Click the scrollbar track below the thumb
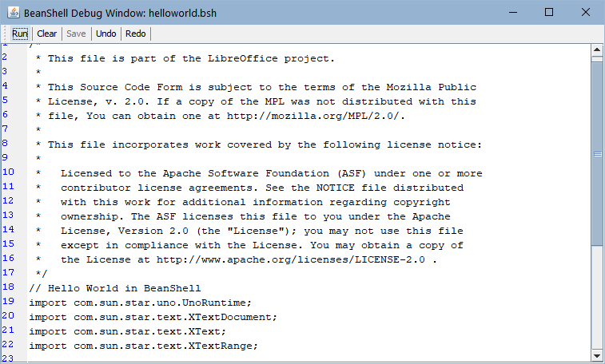This screenshot has width=605, height=364. (597, 298)
